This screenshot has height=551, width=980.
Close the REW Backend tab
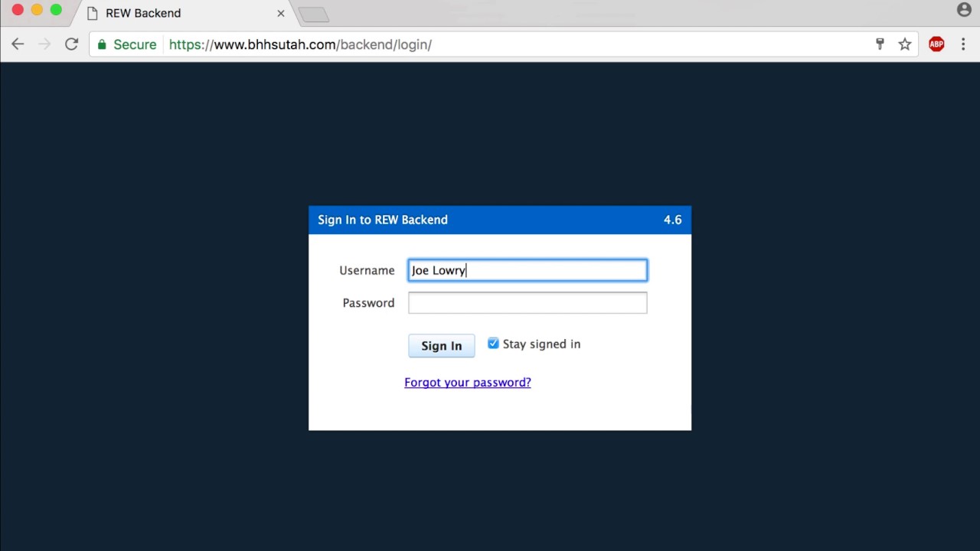[281, 13]
